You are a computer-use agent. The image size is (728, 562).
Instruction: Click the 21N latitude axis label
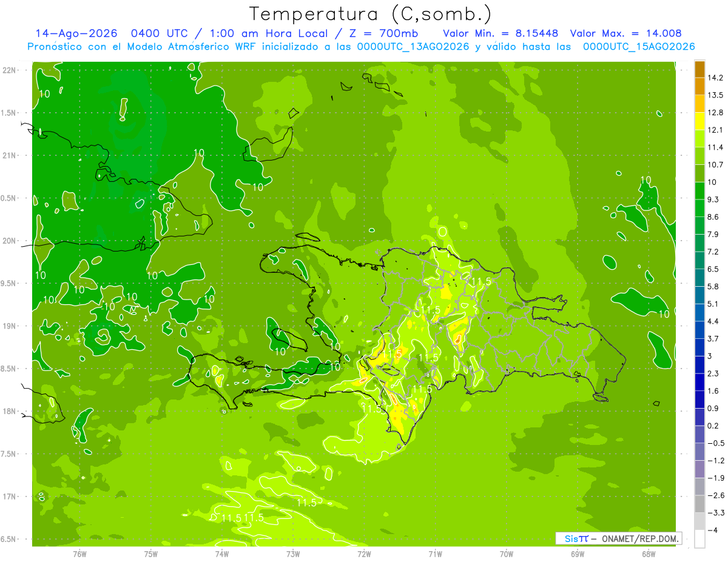tap(10, 156)
